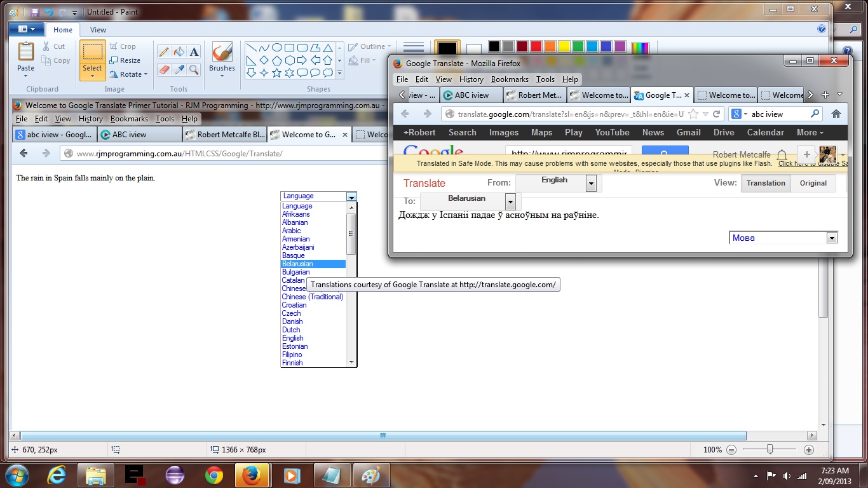Image resolution: width=868 pixels, height=488 pixels.
Task: Click the Undo arrow in Paint's quick access toolbar
Action: tap(49, 12)
